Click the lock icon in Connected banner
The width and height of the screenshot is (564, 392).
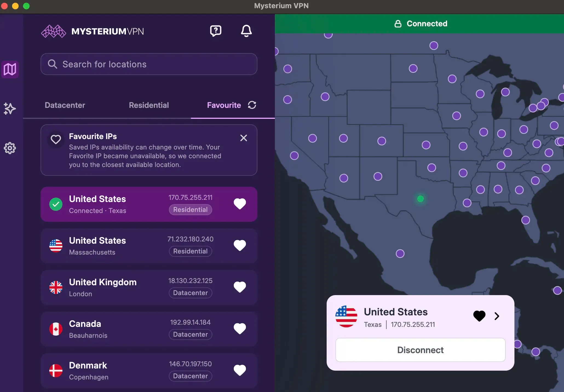398,24
